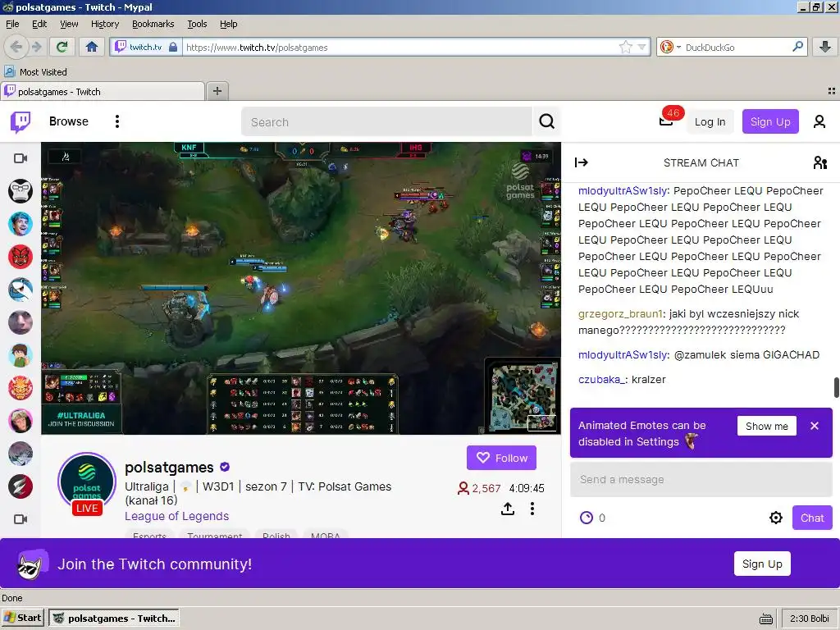840x630 pixels.
Task: Click the polsatgames LIVE channel avatar
Action: coord(87,482)
